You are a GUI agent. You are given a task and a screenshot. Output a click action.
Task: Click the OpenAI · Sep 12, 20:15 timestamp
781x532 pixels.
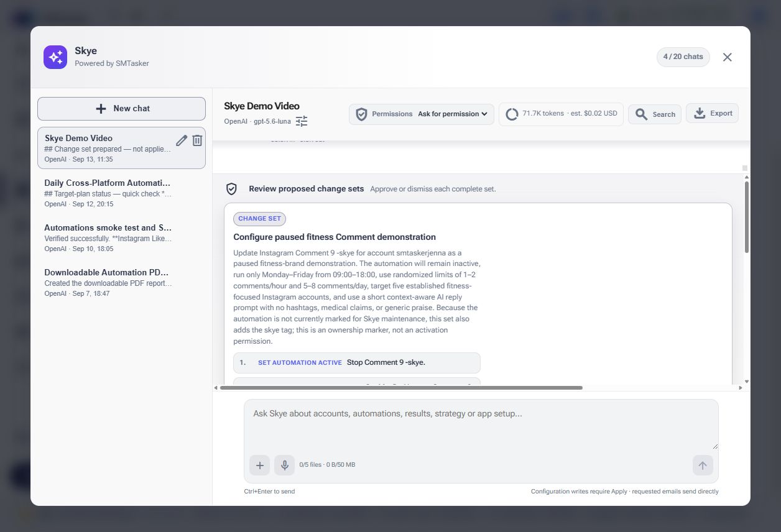coord(79,204)
